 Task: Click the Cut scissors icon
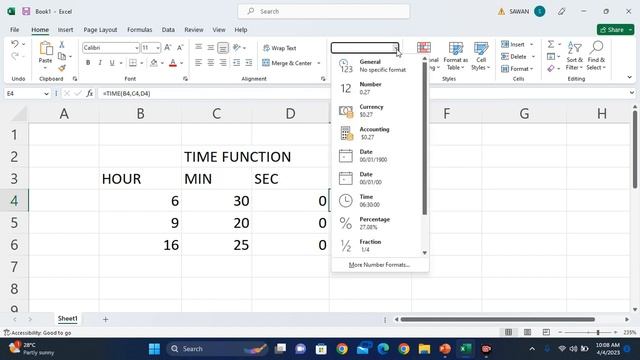coord(62,44)
